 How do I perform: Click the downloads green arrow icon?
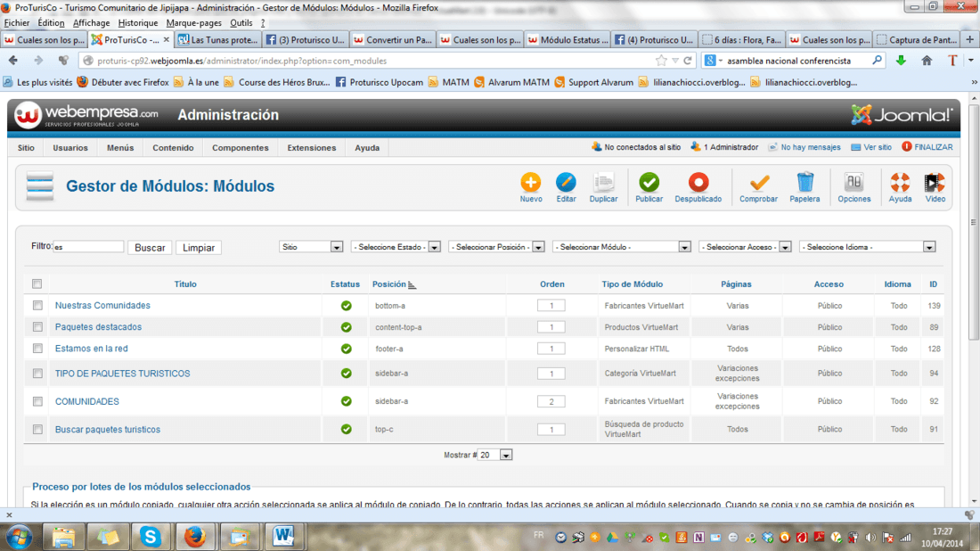901,61
